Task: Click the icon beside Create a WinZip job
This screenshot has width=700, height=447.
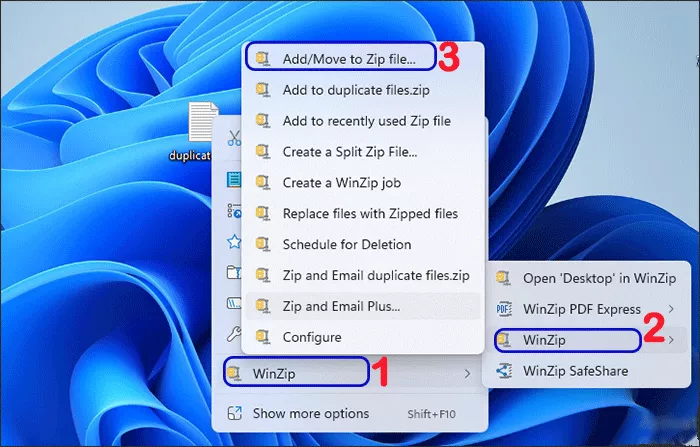Action: 263,182
